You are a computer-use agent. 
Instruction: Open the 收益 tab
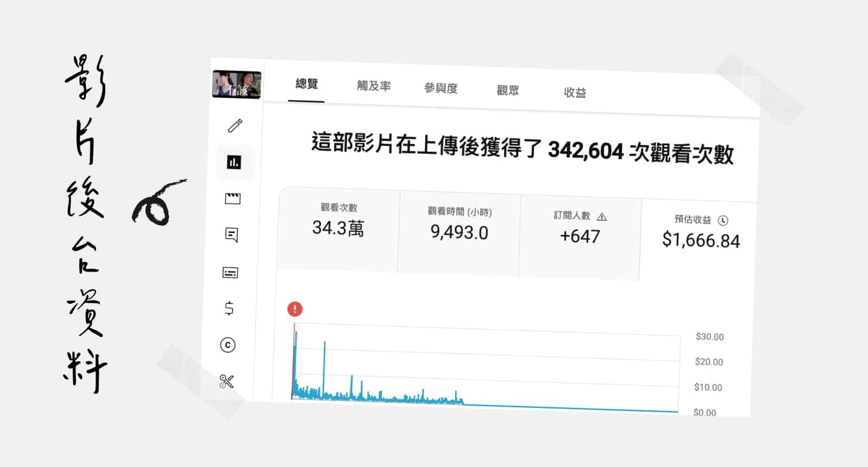[575, 93]
